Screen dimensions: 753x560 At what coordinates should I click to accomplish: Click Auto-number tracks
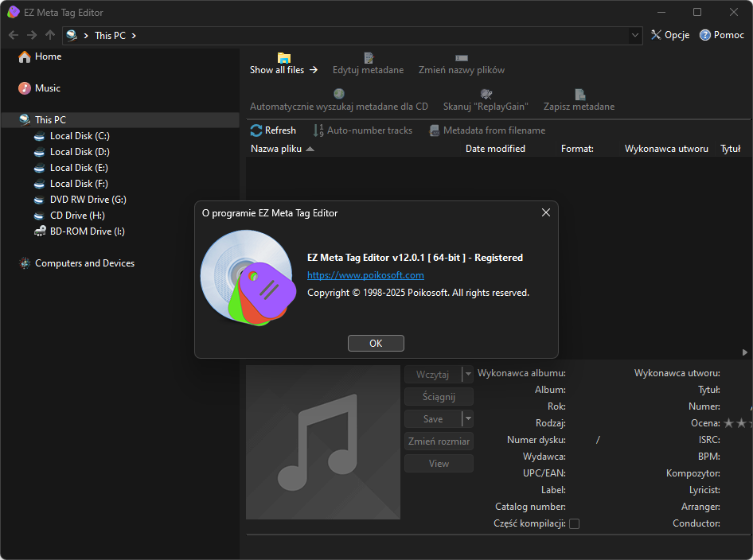tap(363, 130)
